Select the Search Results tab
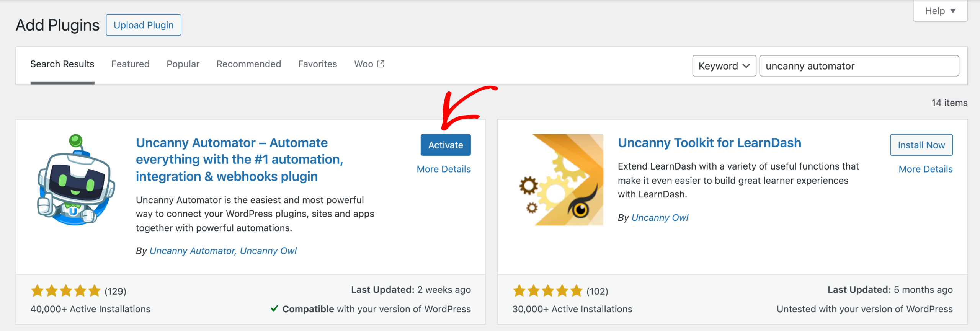980x331 pixels. [x=62, y=64]
